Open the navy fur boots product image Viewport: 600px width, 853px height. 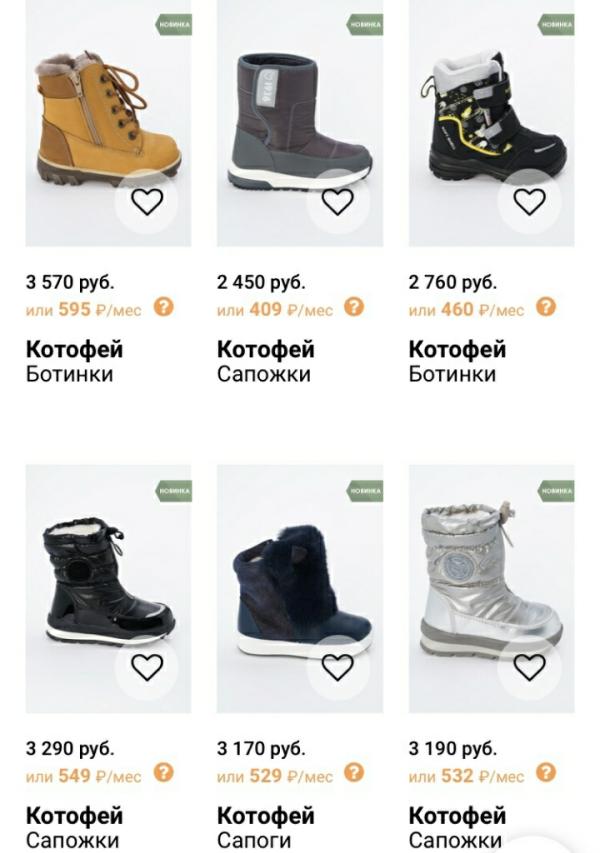click(x=300, y=589)
